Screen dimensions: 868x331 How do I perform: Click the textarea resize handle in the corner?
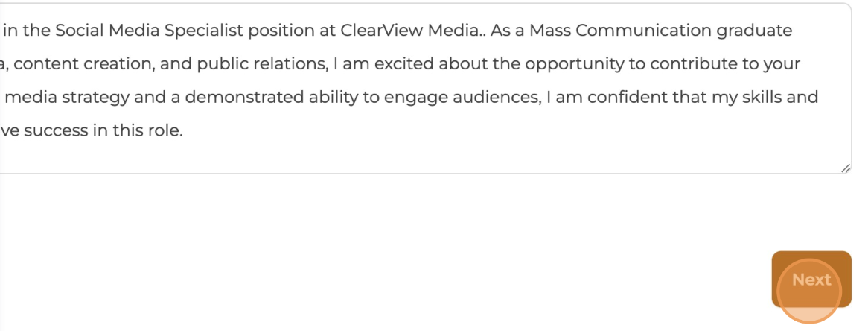(846, 168)
